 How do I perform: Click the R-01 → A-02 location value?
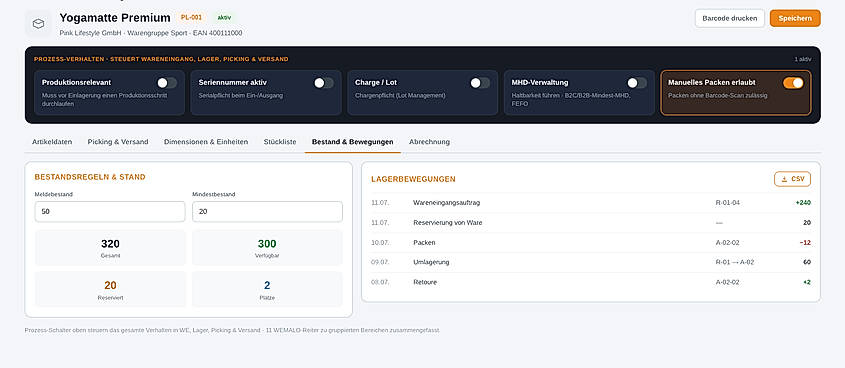tap(735, 262)
